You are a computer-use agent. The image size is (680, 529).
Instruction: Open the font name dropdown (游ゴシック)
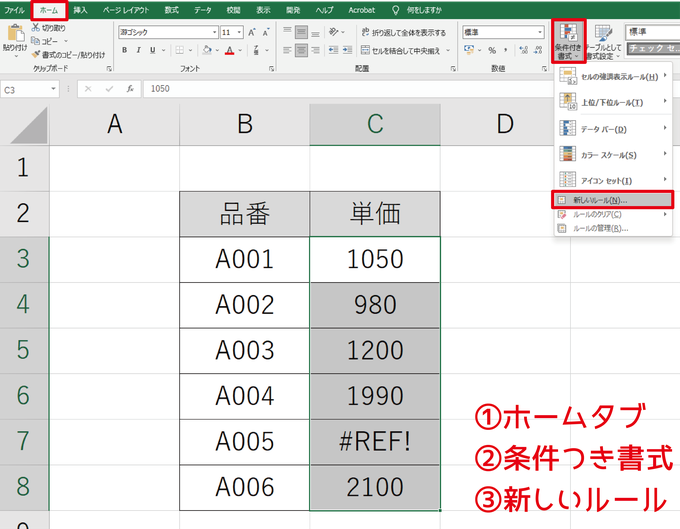[x=215, y=32]
